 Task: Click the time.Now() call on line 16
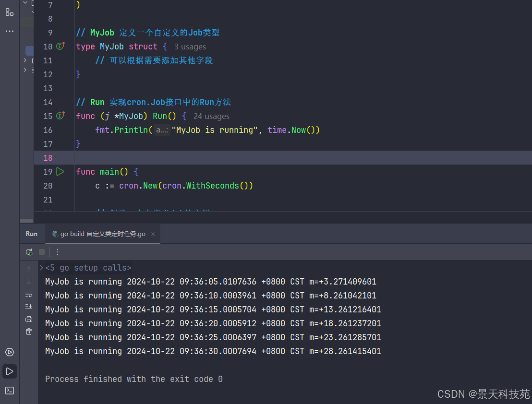click(293, 130)
